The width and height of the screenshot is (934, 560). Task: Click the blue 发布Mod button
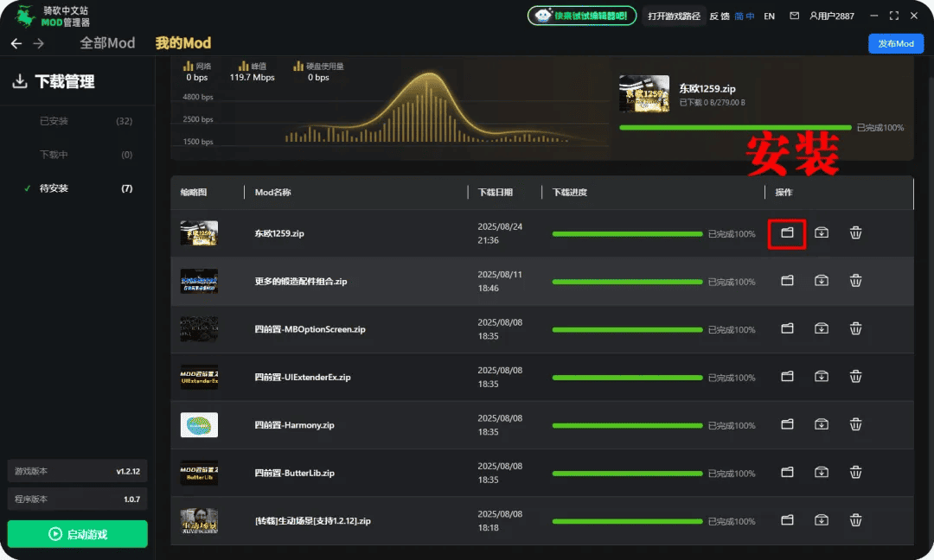coord(895,44)
